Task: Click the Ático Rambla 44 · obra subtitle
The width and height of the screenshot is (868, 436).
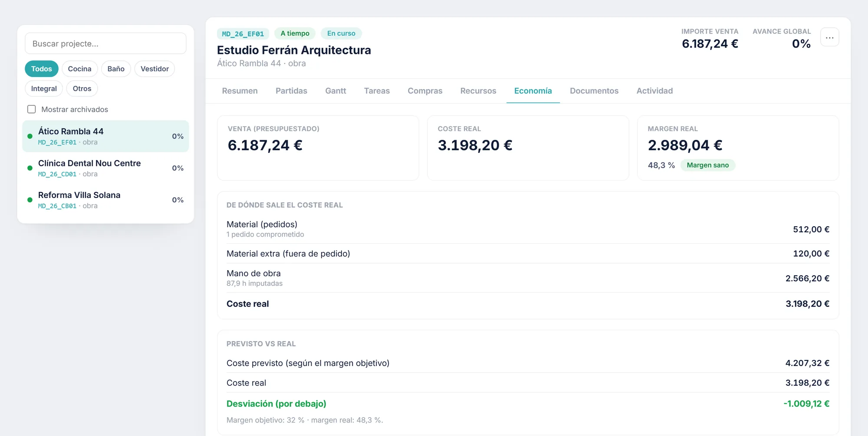Action: tap(261, 63)
